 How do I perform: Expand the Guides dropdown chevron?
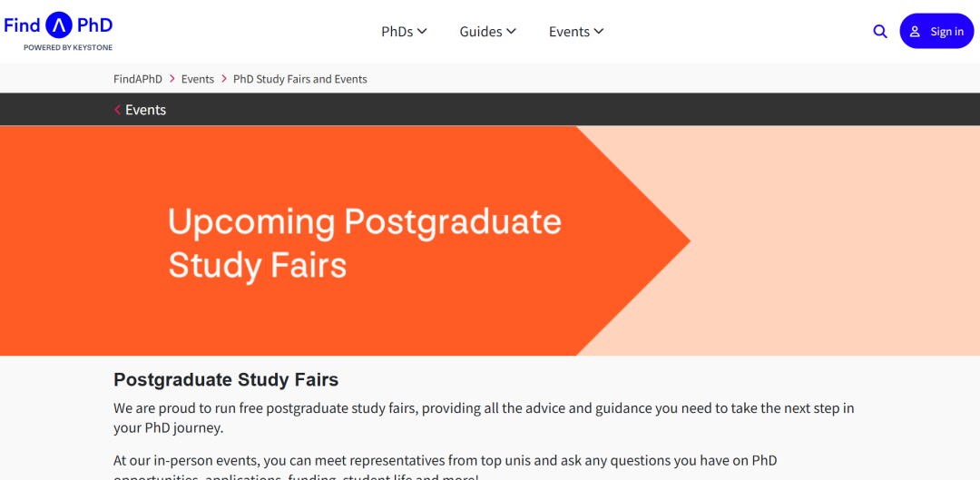(512, 32)
